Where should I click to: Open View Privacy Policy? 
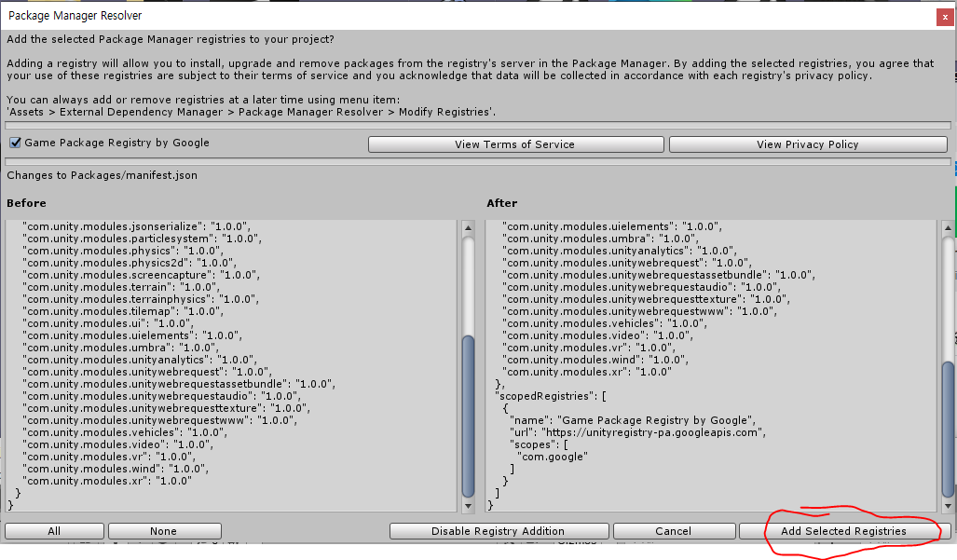(808, 144)
